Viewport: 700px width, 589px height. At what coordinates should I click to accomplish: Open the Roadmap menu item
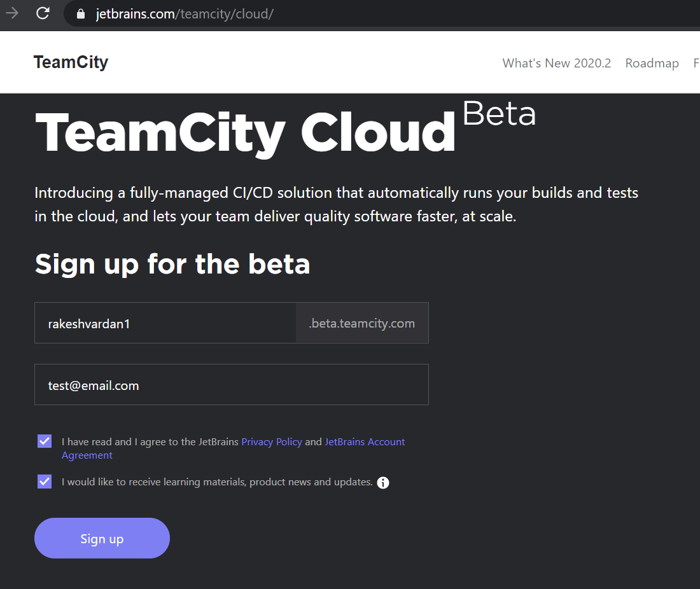(x=652, y=63)
